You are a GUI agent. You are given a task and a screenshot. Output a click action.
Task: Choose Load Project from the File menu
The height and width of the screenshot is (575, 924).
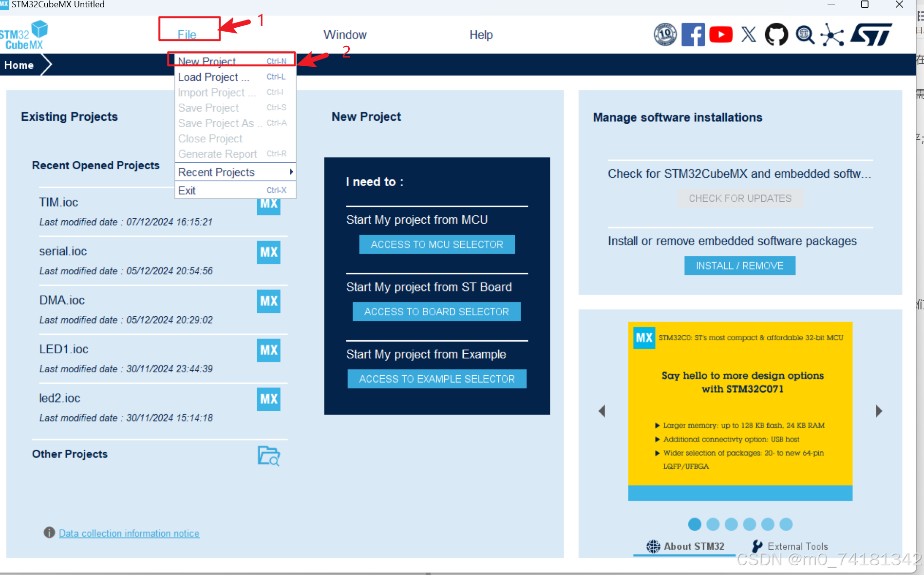[235, 77]
